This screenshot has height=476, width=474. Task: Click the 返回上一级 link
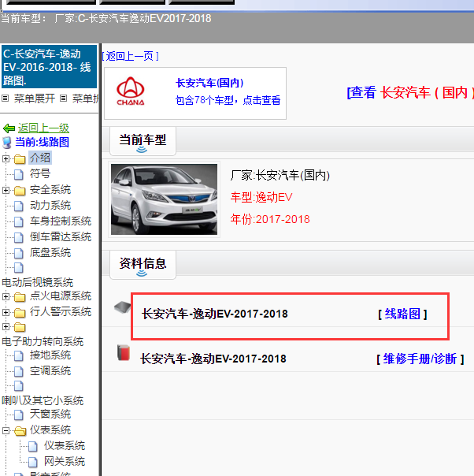click(43, 128)
